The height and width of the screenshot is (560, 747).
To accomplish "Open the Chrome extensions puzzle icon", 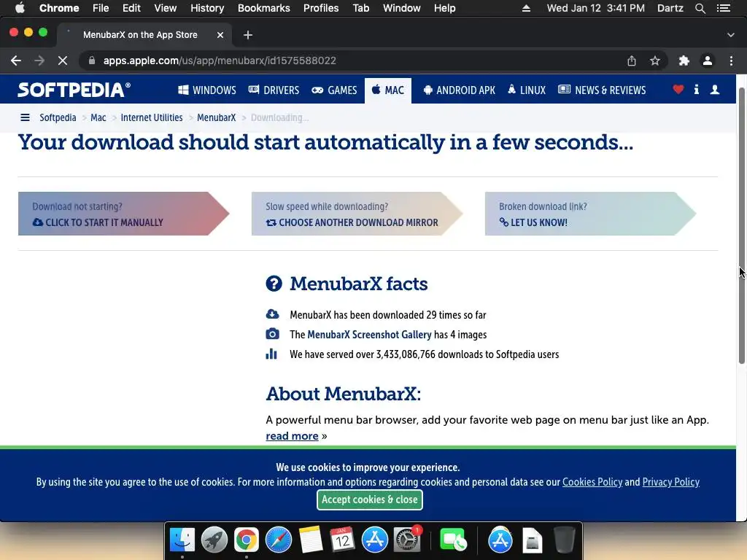I will 684,61.
